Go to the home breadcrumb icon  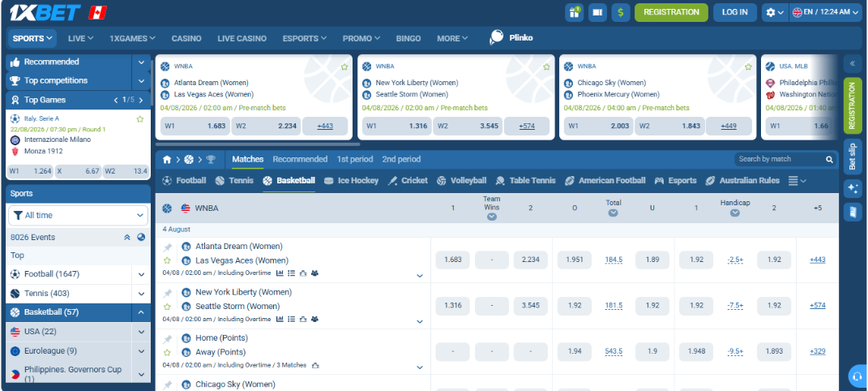click(x=167, y=160)
